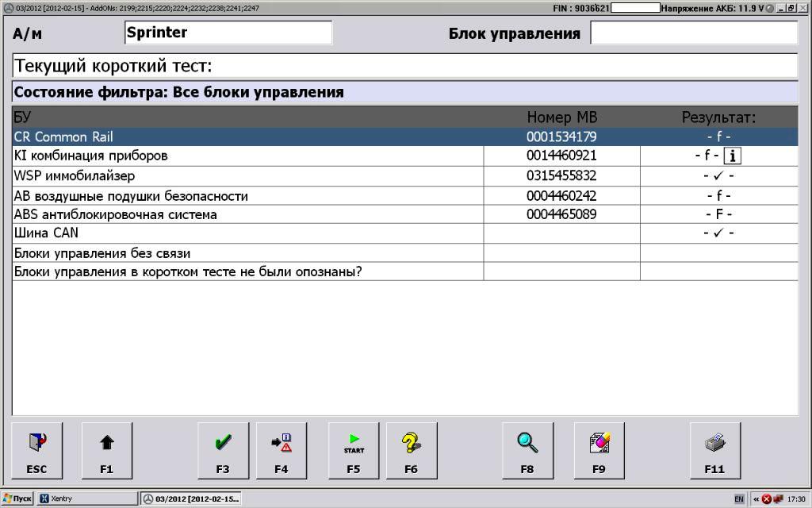Open help with the F6 question mark button
Viewport: 812px width, 508px height.
tap(412, 451)
